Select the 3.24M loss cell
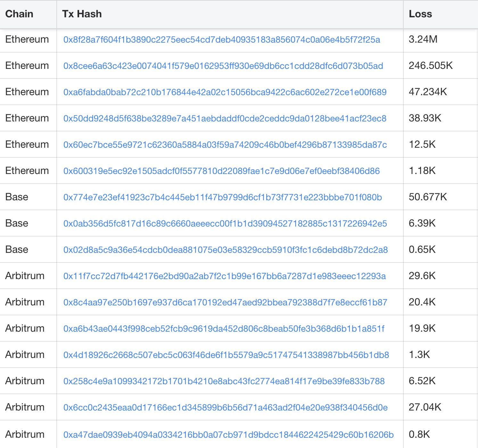478x448 pixels. (x=423, y=39)
